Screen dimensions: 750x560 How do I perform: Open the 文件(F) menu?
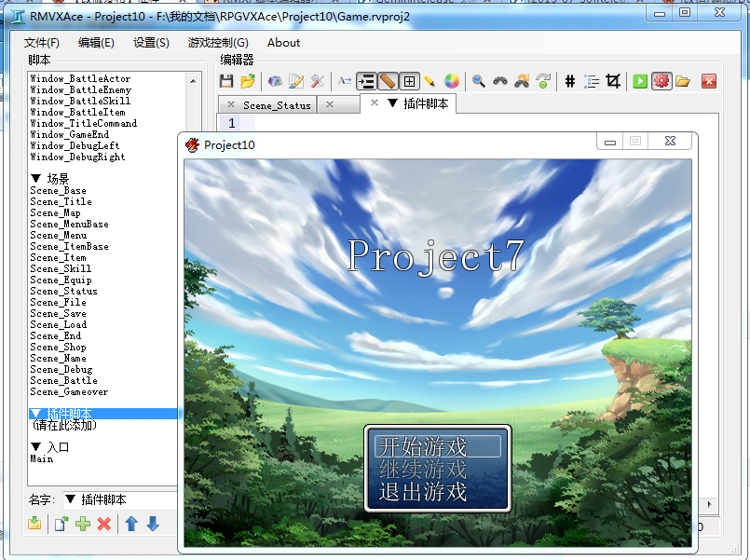pyautogui.click(x=42, y=43)
